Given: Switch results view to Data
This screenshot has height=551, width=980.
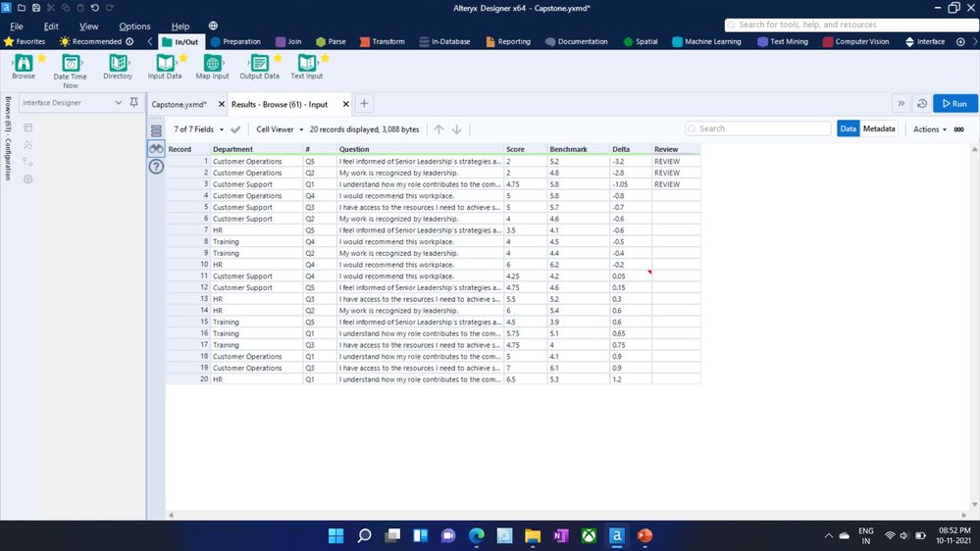Looking at the screenshot, I should [848, 128].
